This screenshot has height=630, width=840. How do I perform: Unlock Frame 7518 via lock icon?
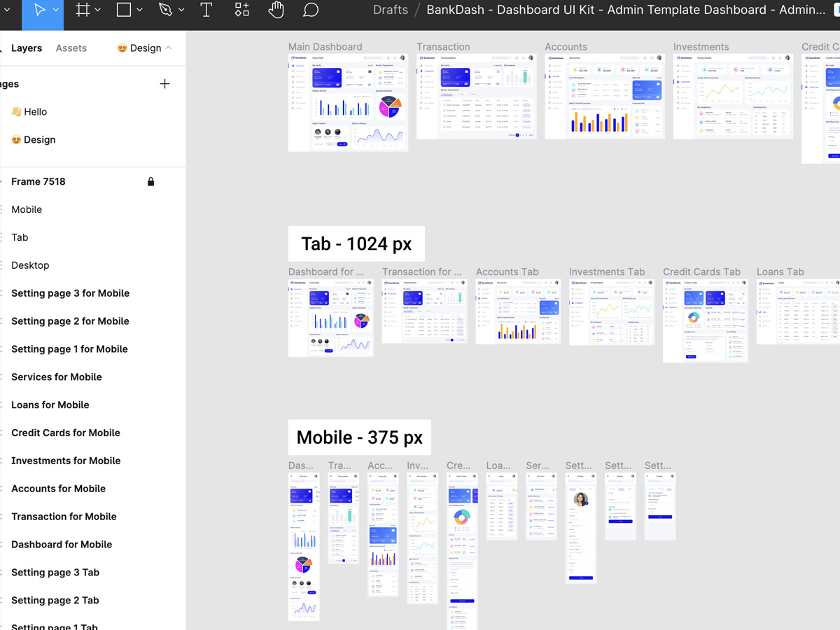[150, 182]
